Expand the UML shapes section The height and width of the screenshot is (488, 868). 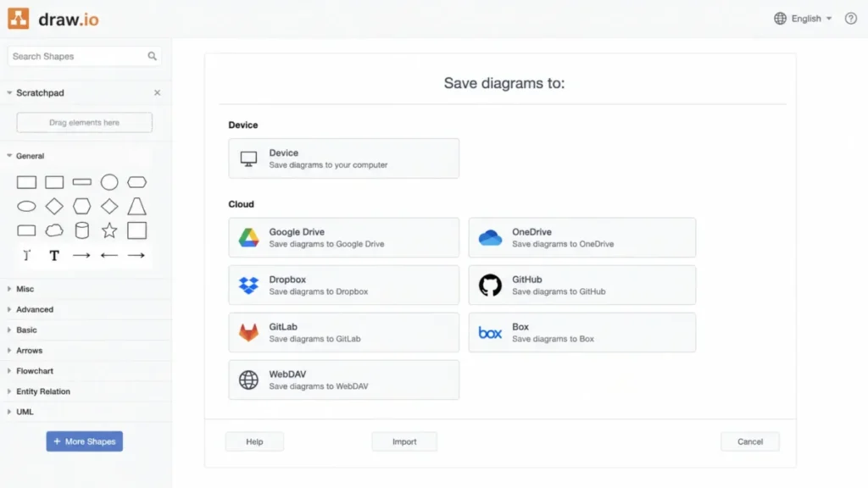(x=9, y=412)
